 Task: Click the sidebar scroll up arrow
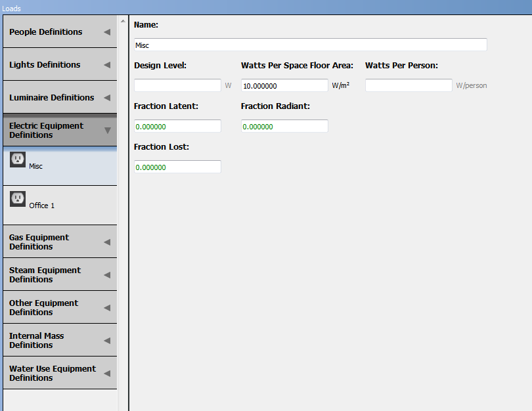(x=123, y=22)
